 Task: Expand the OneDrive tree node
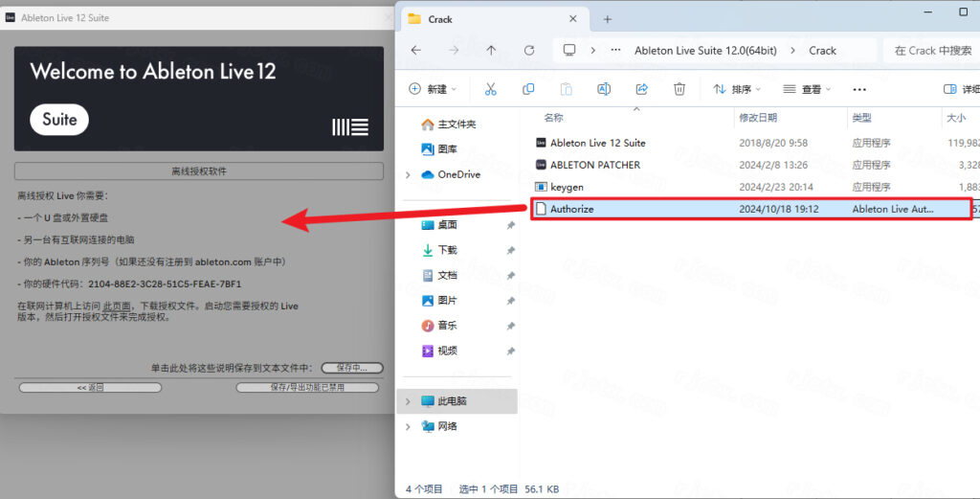[x=409, y=174]
